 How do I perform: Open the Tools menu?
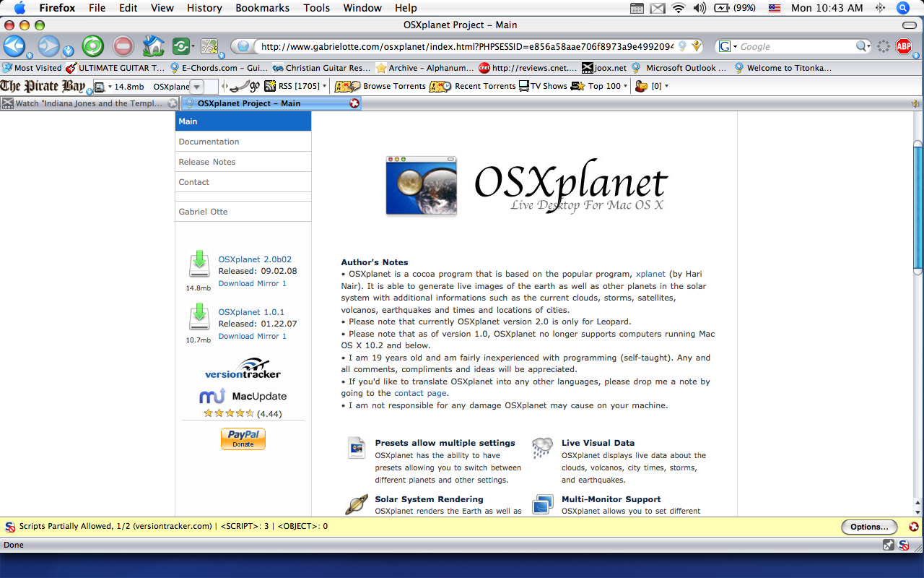point(316,8)
